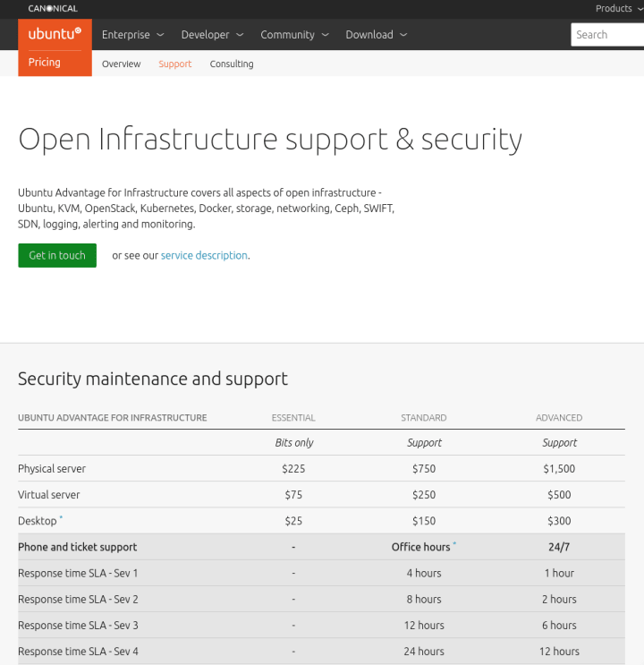The image size is (644, 665).
Task: Click the ADVANCED column header
Action: click(x=559, y=418)
